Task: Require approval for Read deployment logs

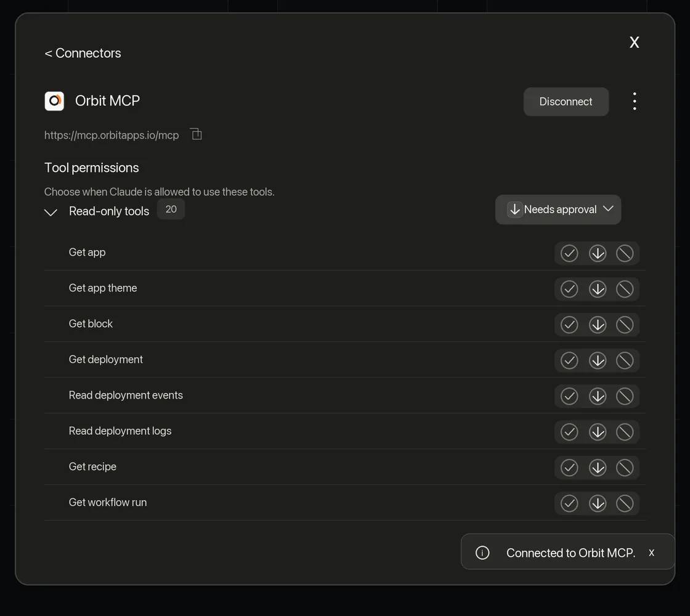Action: click(597, 432)
